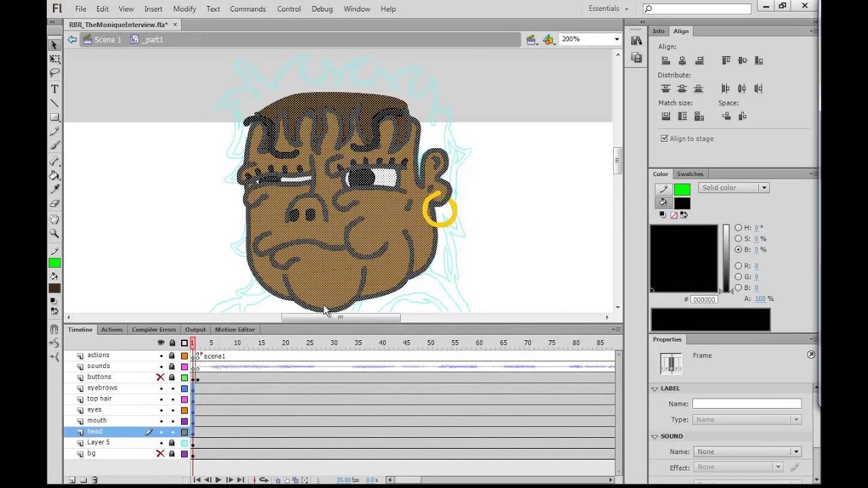Open the Essentials workspace dropdown
This screenshot has width=868, height=488.
point(608,9)
